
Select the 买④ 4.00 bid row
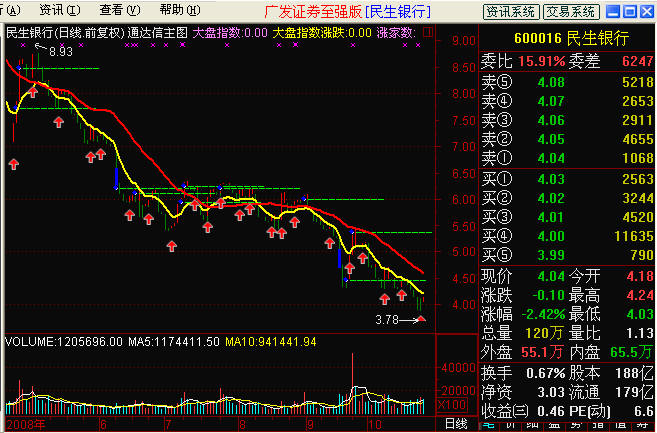pyautogui.click(x=567, y=236)
